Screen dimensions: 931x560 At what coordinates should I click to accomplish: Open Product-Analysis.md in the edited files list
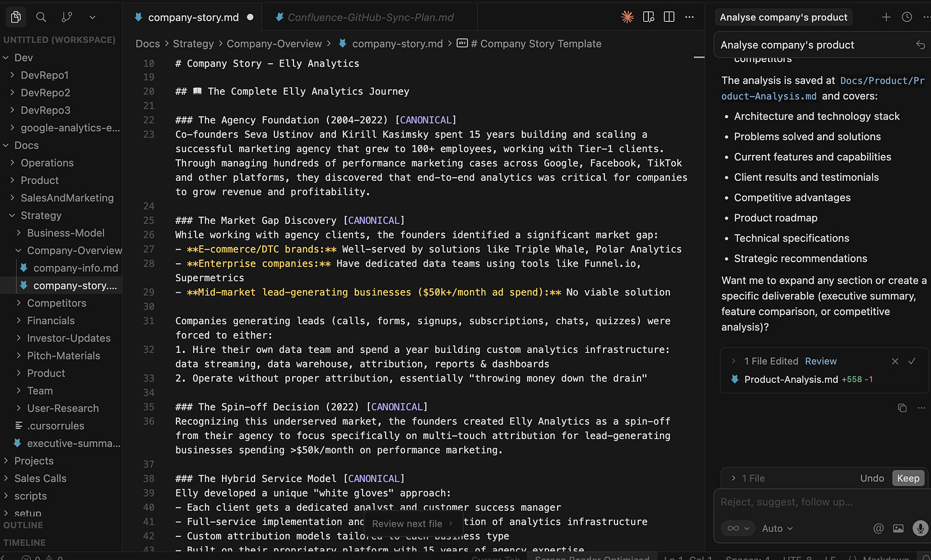click(x=790, y=379)
